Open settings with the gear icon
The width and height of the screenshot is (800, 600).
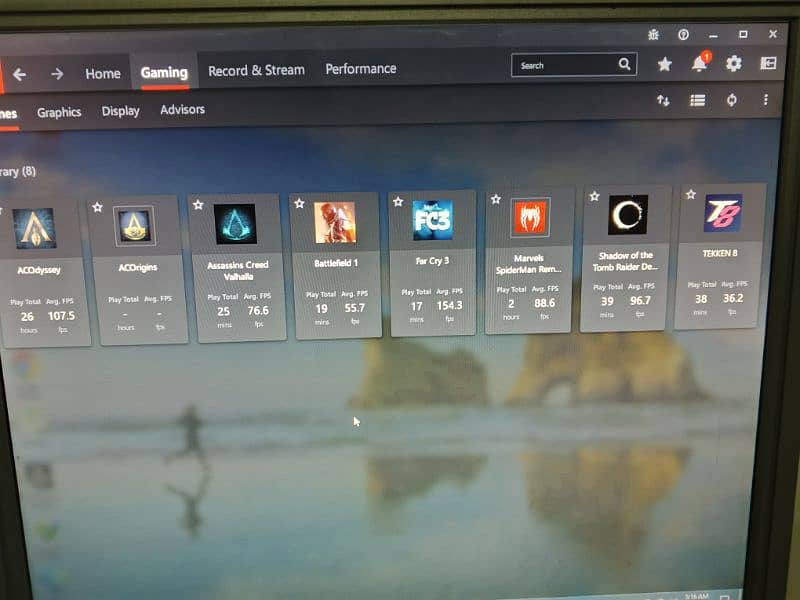(734, 63)
